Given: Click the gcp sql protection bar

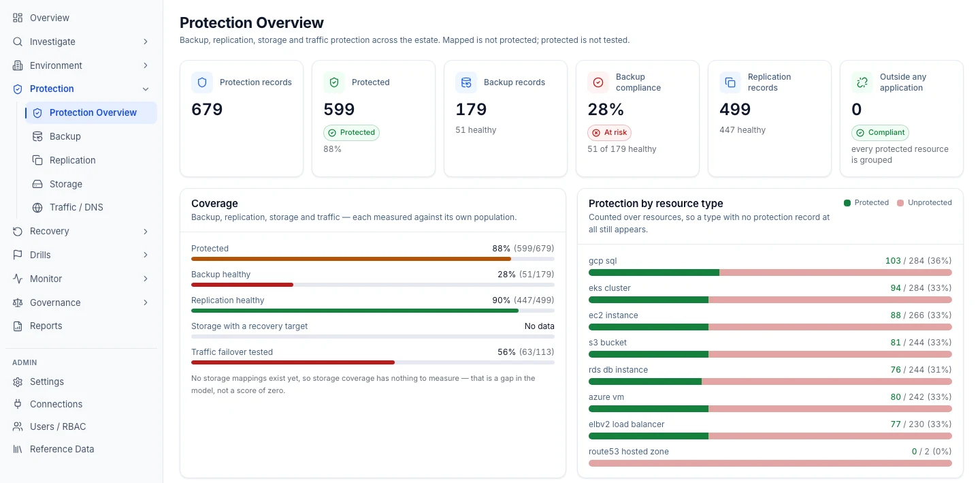Looking at the screenshot, I should 770,272.
